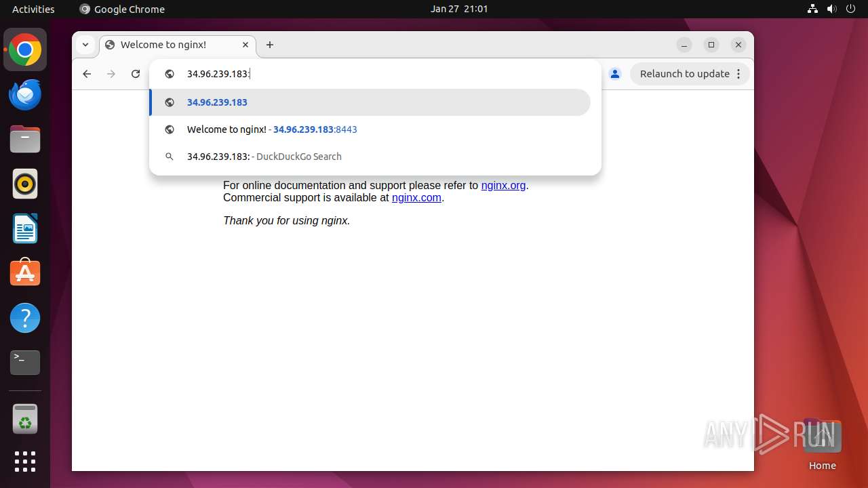The width and height of the screenshot is (868, 488).
Task: Launch Terminal from the dock
Action: pyautogui.click(x=25, y=363)
